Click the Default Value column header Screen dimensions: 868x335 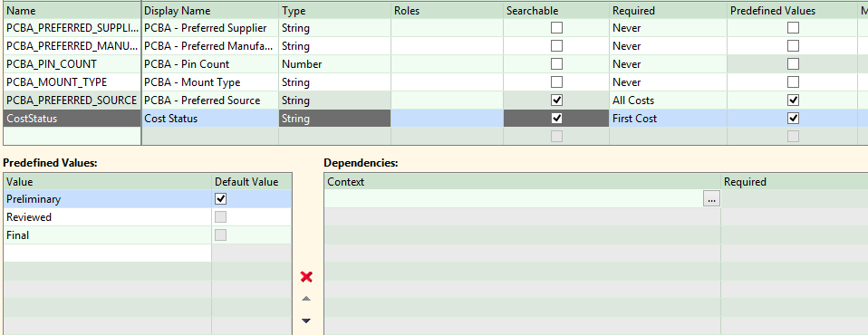(x=251, y=182)
